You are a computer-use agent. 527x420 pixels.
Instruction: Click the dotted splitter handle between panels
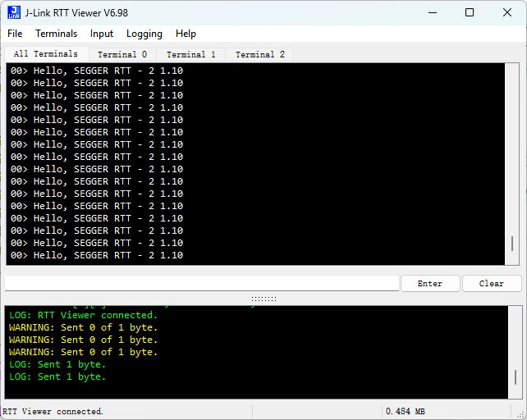[x=263, y=299]
